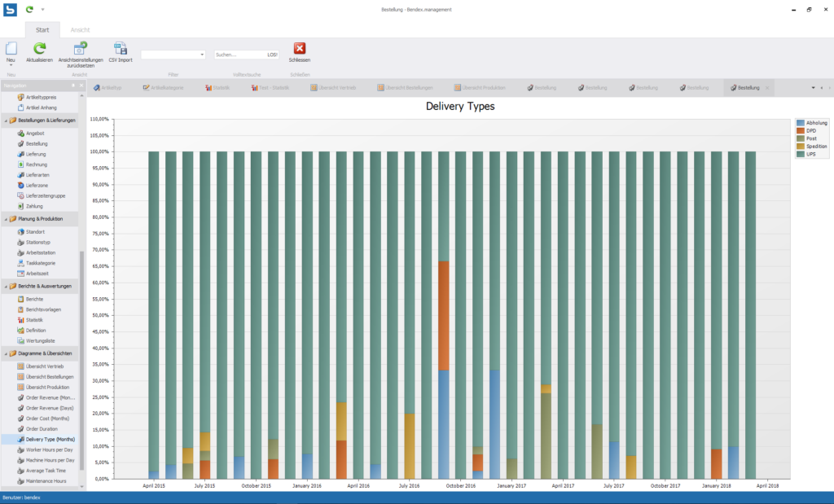
Task: Collapse the Planung & Produktion section
Action: click(x=6, y=219)
